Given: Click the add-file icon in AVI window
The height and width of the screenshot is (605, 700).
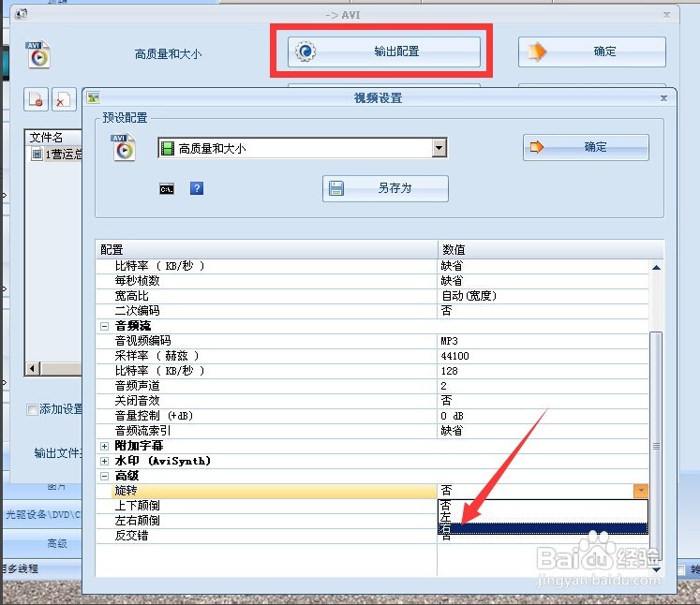Looking at the screenshot, I should tap(36, 99).
